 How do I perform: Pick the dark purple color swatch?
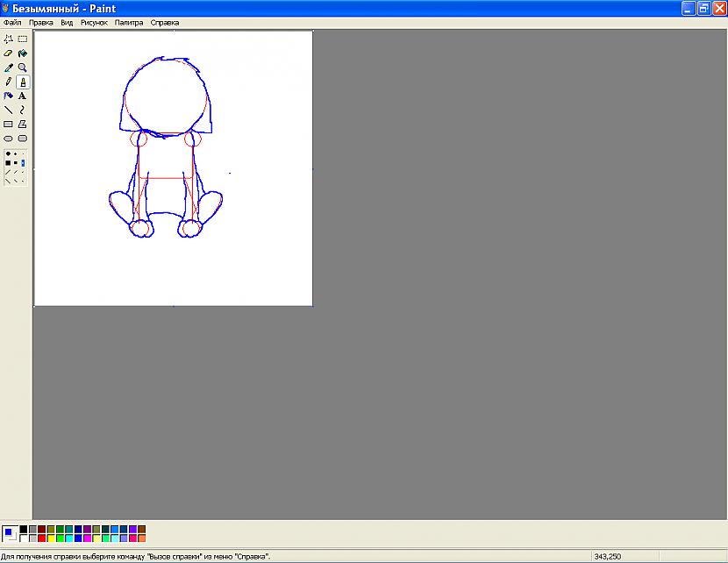[88, 529]
